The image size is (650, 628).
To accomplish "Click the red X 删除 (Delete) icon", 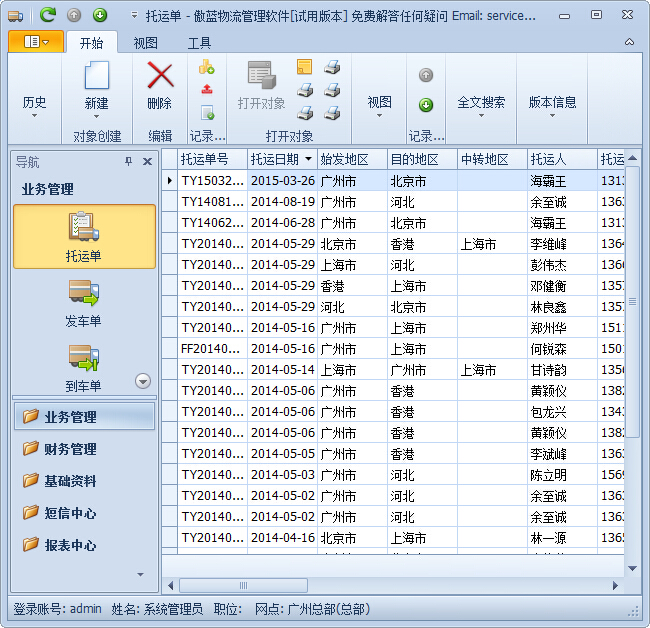I will pyautogui.click(x=159, y=77).
